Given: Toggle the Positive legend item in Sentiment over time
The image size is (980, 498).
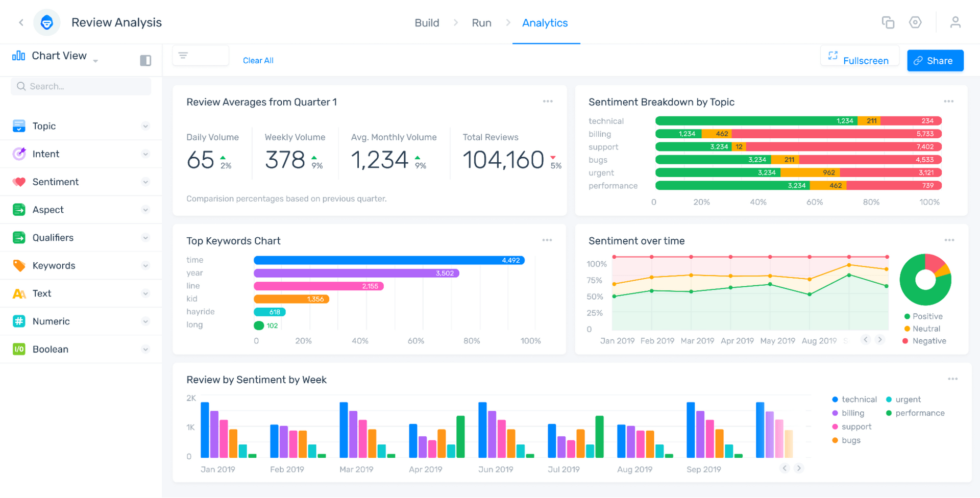Looking at the screenshot, I should pos(923,316).
